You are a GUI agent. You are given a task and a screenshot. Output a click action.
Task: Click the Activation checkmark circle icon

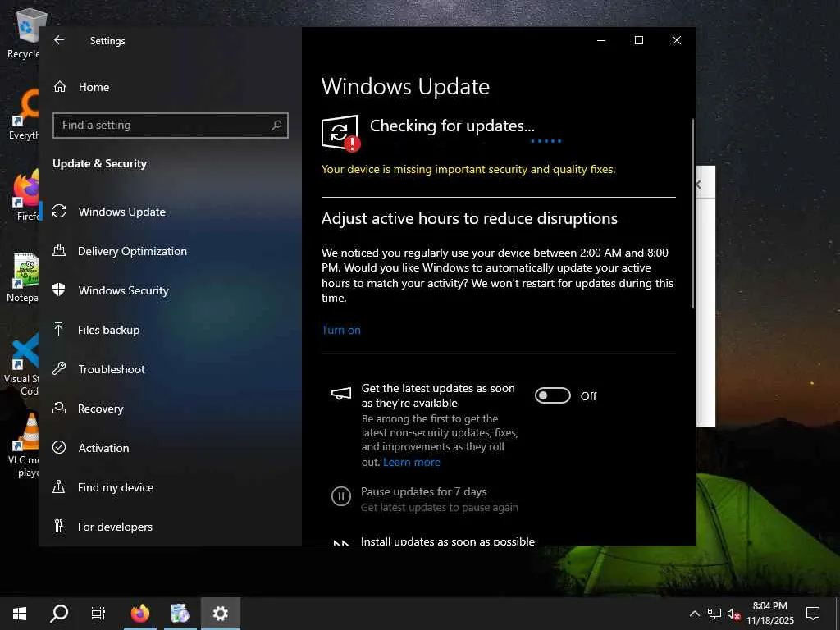click(x=59, y=447)
